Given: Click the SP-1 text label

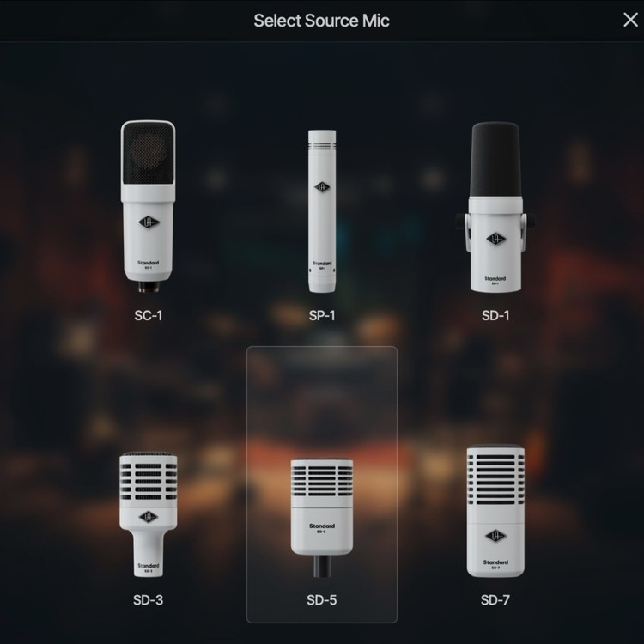Looking at the screenshot, I should coord(322,315).
